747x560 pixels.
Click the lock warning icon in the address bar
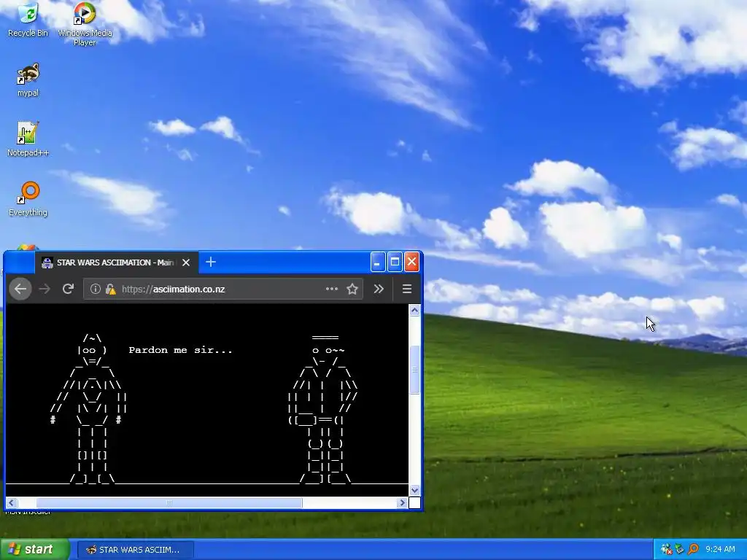pos(111,289)
